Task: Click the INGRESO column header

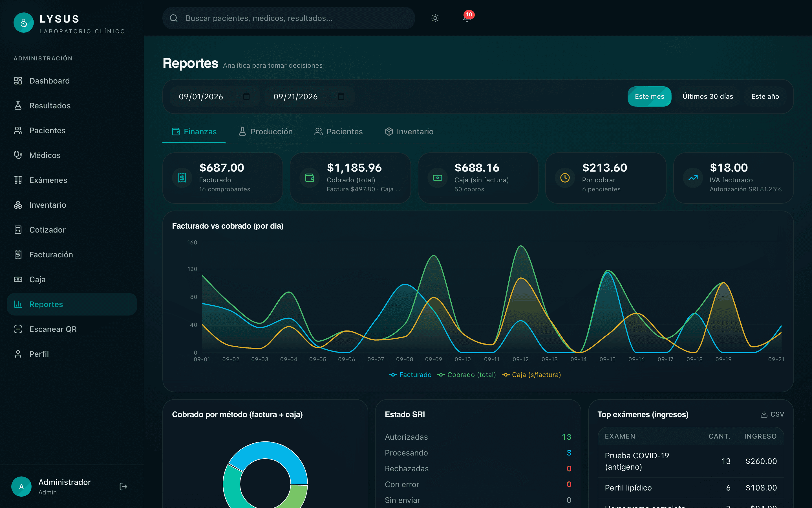Action: pyautogui.click(x=760, y=436)
